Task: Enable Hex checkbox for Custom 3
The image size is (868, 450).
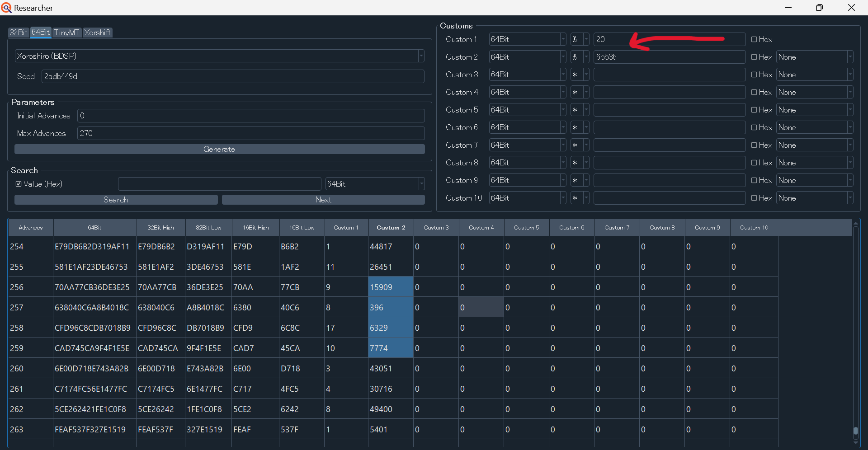Action: (754, 75)
